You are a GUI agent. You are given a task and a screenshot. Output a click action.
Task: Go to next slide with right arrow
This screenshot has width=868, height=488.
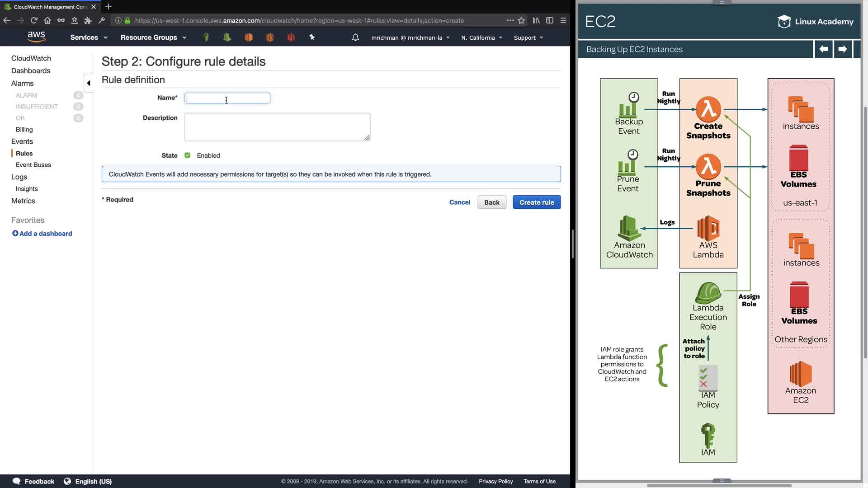[x=842, y=49]
